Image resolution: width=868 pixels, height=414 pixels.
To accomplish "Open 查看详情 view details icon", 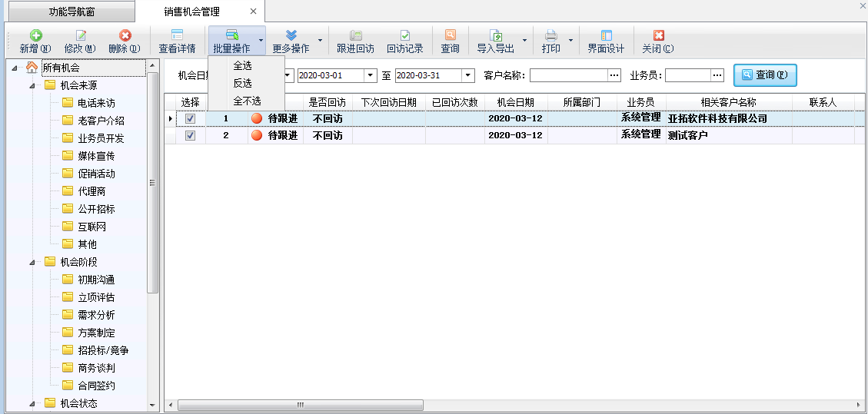I will click(x=177, y=36).
